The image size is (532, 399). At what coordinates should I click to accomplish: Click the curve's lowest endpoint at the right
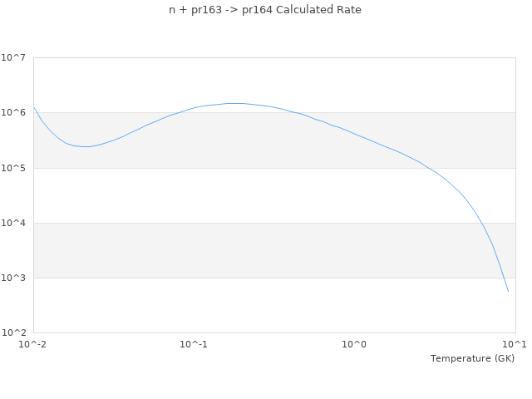tap(508, 292)
